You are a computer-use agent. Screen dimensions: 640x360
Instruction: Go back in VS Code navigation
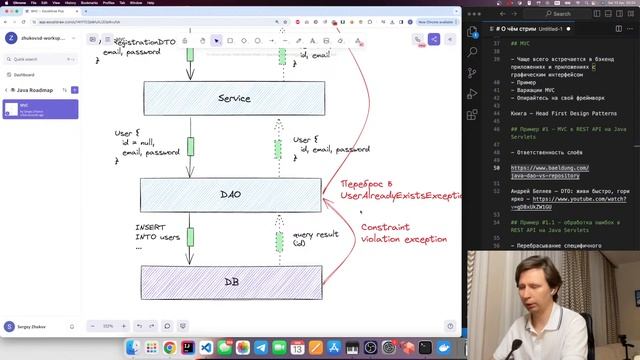pyautogui.click(x=502, y=14)
